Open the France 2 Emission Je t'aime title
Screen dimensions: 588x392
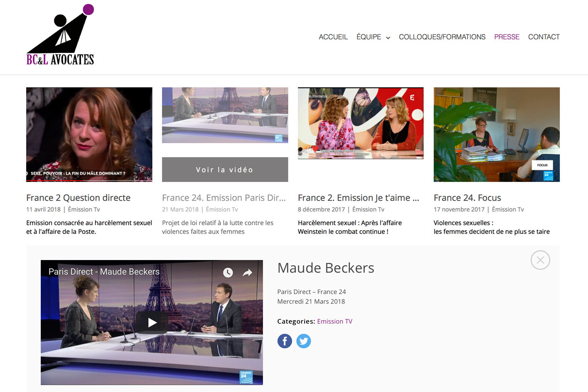[x=359, y=197]
